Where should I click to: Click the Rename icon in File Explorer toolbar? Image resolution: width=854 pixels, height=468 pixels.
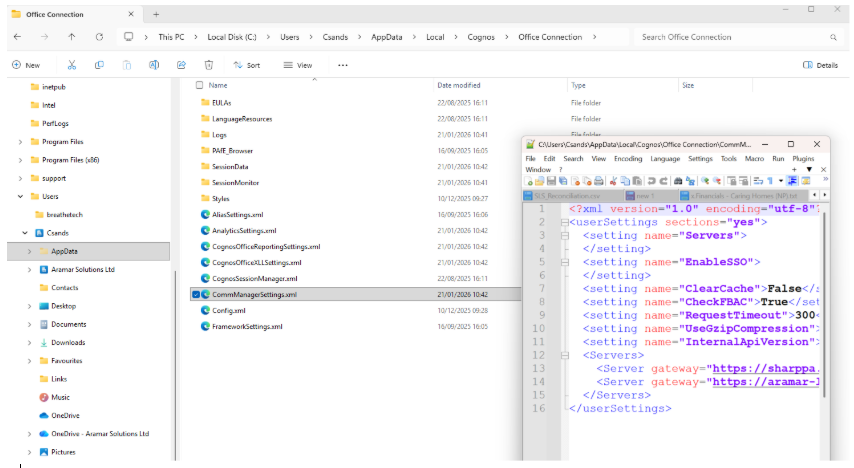click(x=154, y=65)
